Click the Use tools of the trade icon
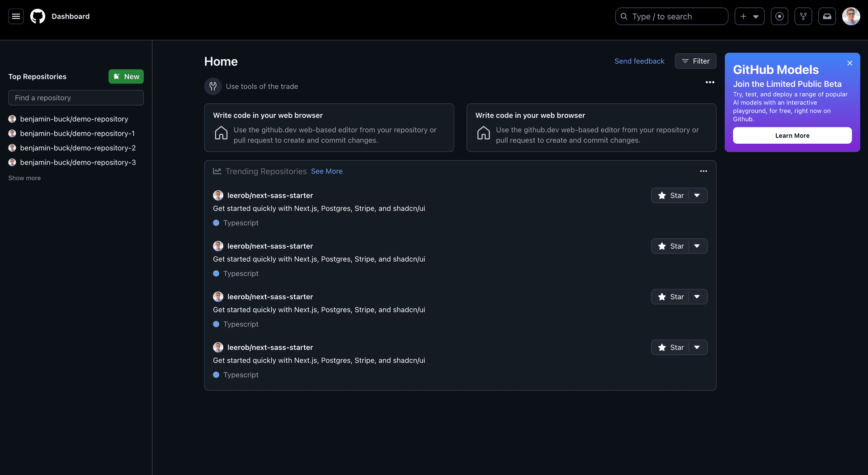This screenshot has width=868, height=475. click(x=213, y=86)
